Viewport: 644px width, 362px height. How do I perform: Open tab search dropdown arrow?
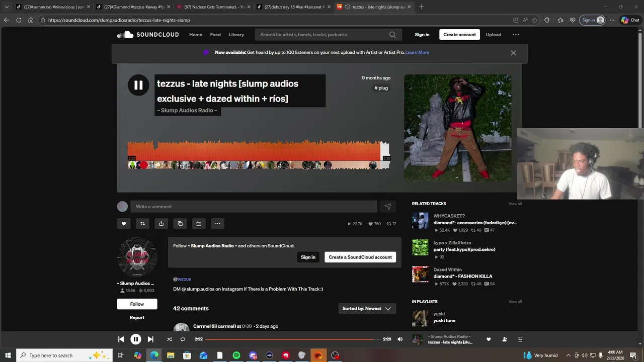pos(7,7)
